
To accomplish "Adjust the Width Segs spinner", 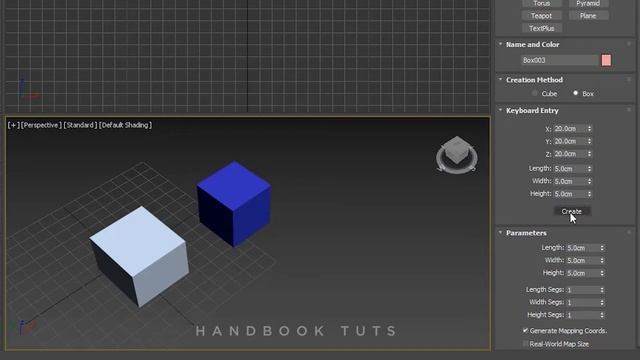I will (602, 302).
